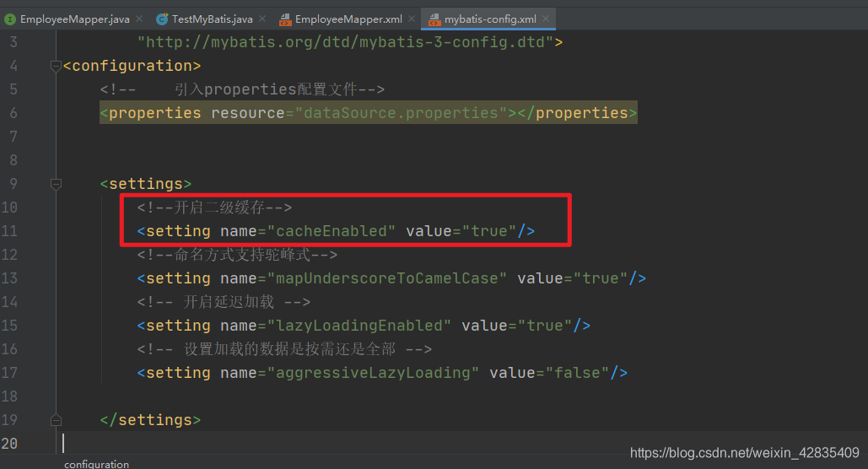Click the cacheEnabled setting name

pos(331,231)
